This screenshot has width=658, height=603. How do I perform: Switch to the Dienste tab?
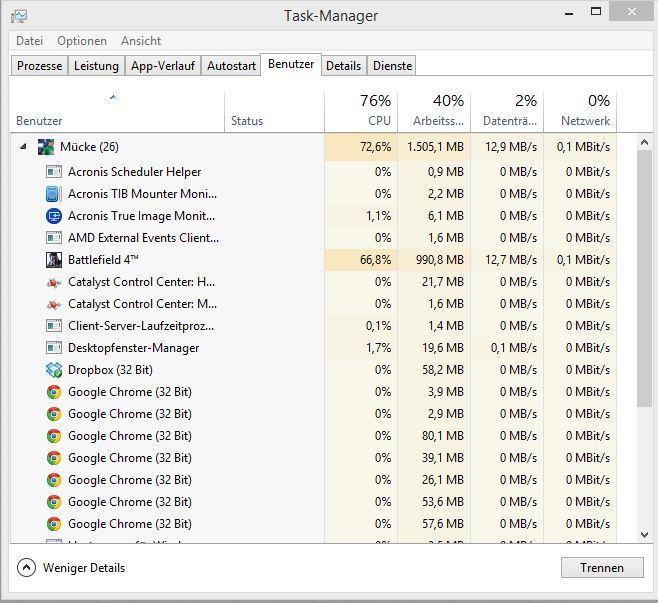coord(392,66)
